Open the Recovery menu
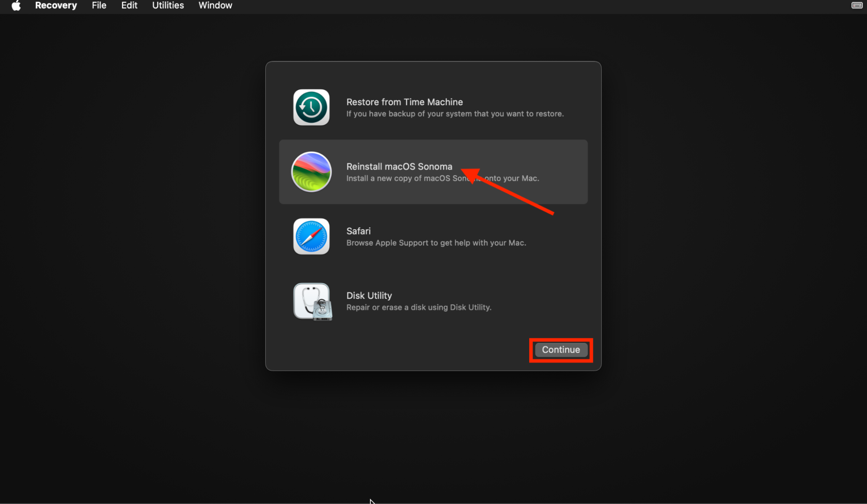This screenshot has height=504, width=867. (56, 6)
